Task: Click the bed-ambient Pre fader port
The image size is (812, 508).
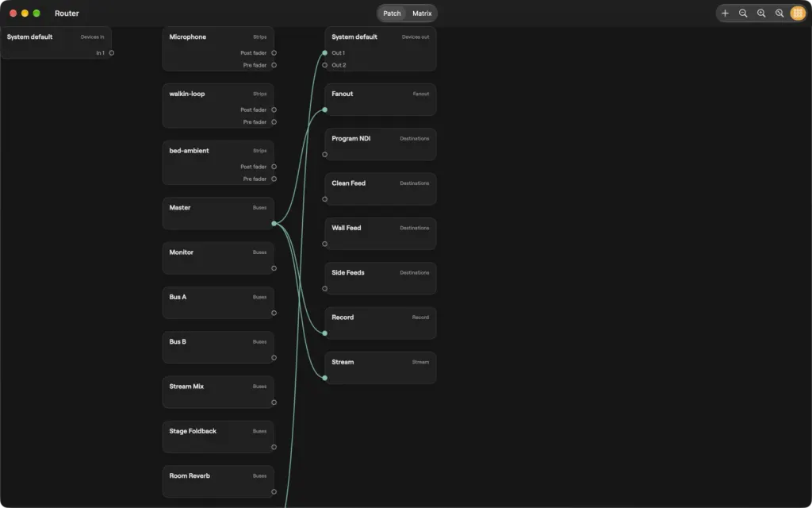Action: coord(274,179)
